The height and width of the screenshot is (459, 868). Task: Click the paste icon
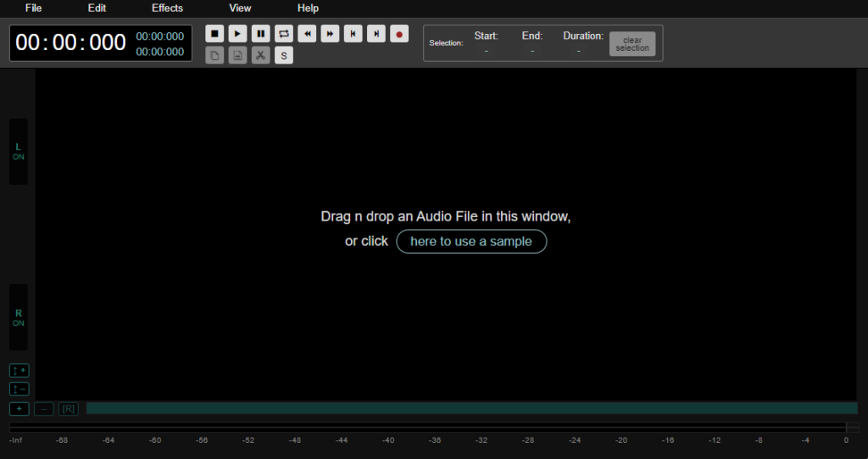click(x=237, y=55)
